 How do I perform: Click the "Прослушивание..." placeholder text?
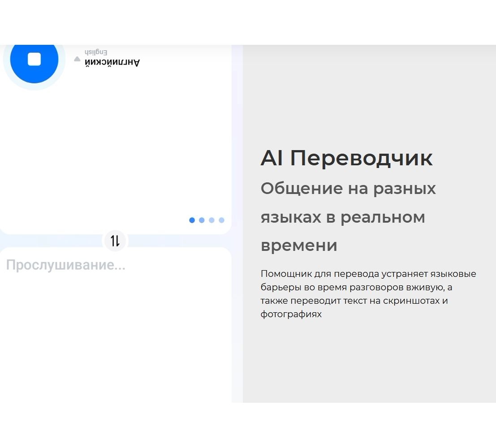click(65, 265)
